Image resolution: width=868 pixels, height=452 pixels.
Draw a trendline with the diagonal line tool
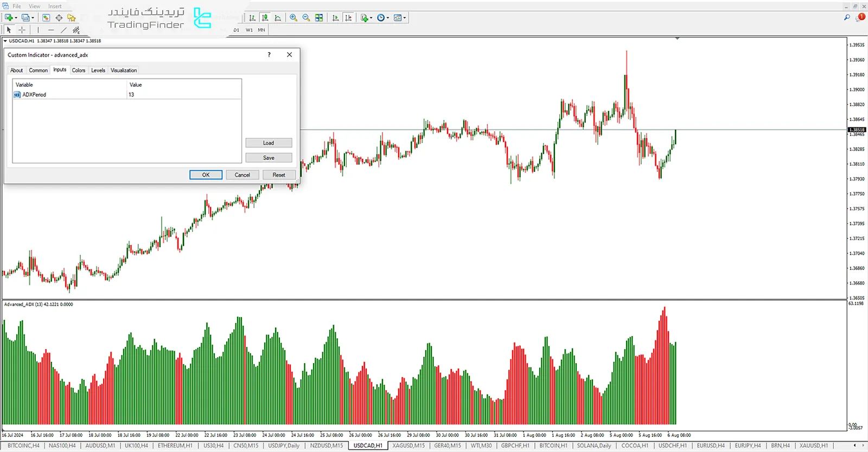pyautogui.click(x=63, y=30)
